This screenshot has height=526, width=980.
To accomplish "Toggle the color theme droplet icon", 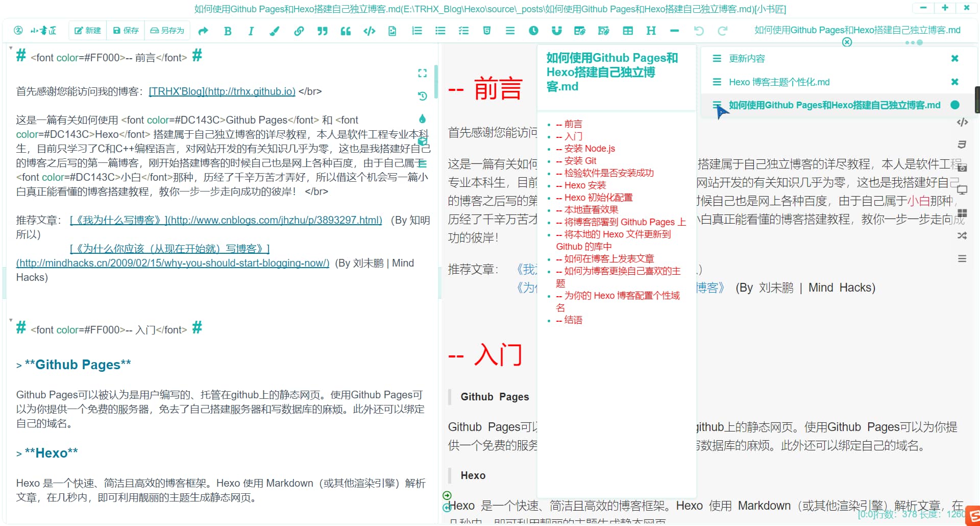I will coord(422,119).
